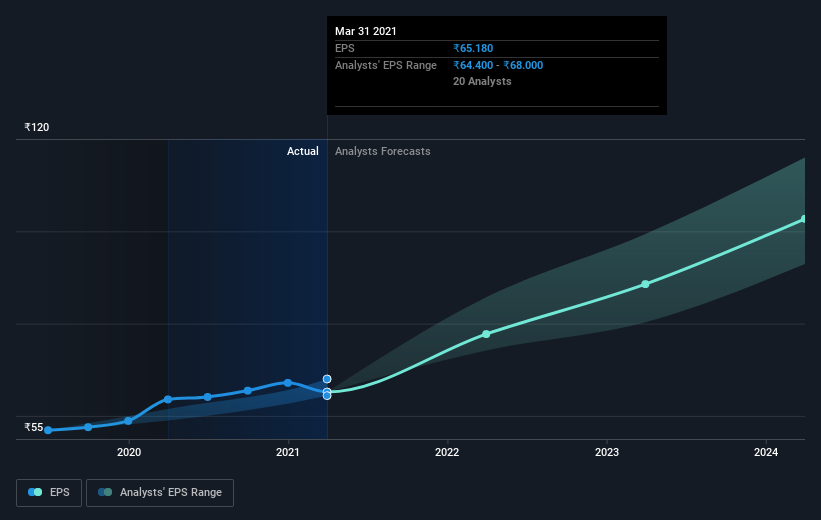Click the 2022 x-axis label
Screen dimensions: 821x520
447,452
